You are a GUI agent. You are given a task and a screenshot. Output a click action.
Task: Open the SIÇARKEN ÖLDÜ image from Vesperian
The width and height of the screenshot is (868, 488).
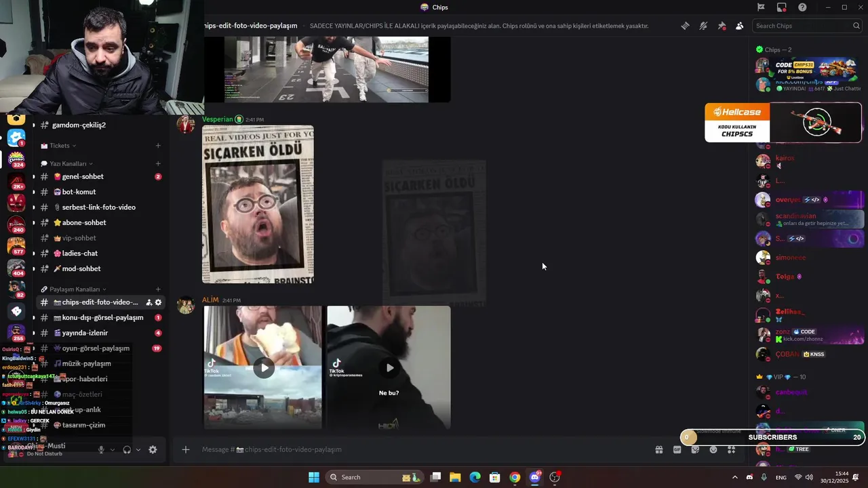(x=258, y=204)
